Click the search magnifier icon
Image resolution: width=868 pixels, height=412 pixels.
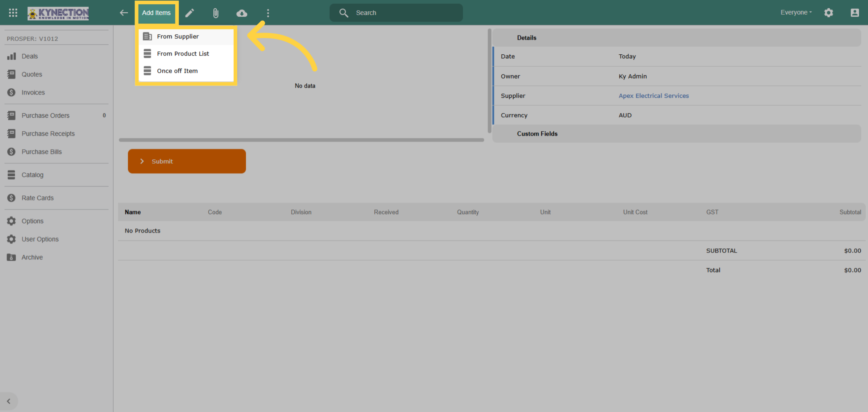[x=344, y=13]
